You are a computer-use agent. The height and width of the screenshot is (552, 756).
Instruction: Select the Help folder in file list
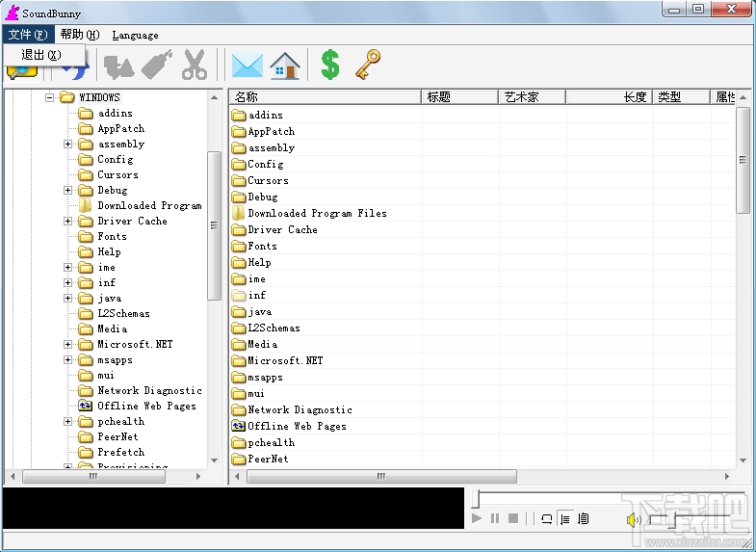coord(259,262)
